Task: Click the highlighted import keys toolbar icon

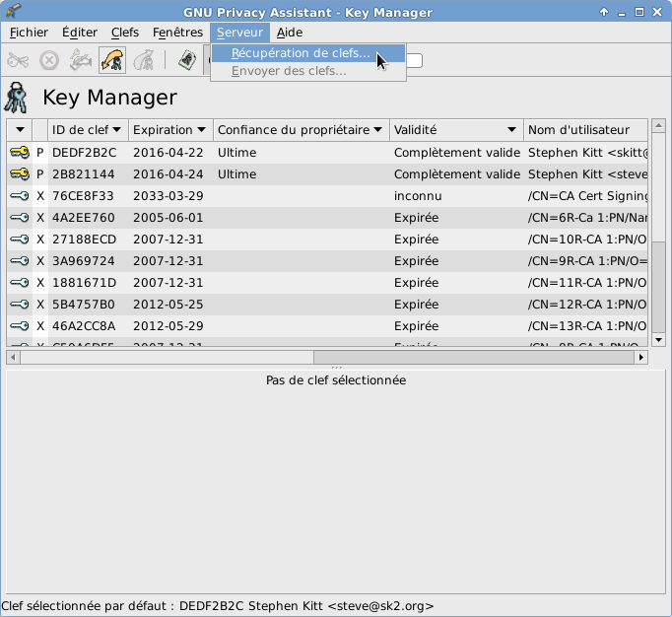Action: pos(112,60)
